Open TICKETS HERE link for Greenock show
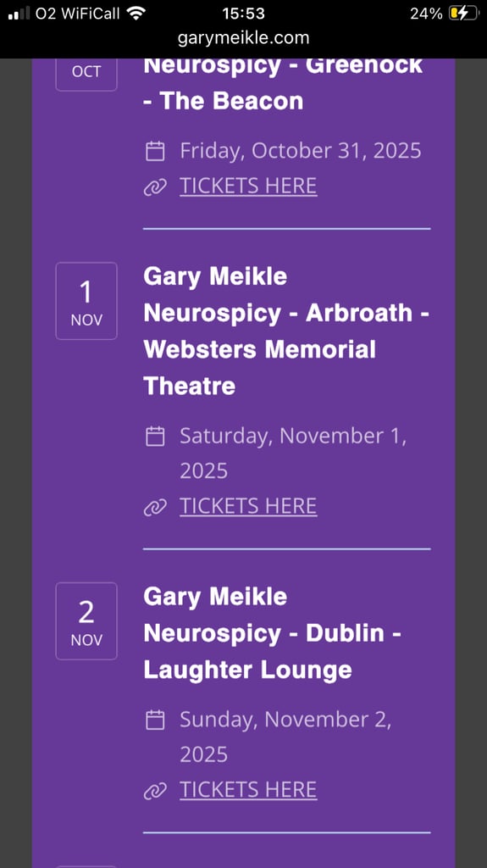This screenshot has height=868, width=487. tap(248, 186)
